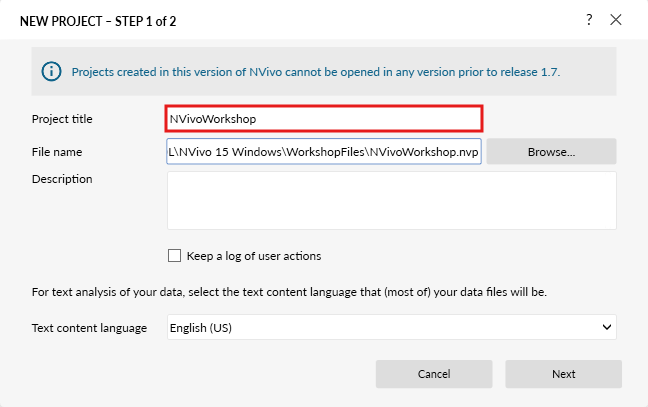The image size is (648, 407).
Task: Click the text analysis language instruction sentence
Action: (x=289, y=292)
